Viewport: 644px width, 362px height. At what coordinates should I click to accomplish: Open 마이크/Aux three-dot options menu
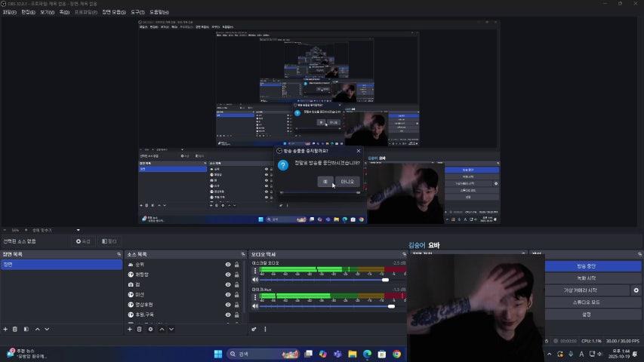254,296
